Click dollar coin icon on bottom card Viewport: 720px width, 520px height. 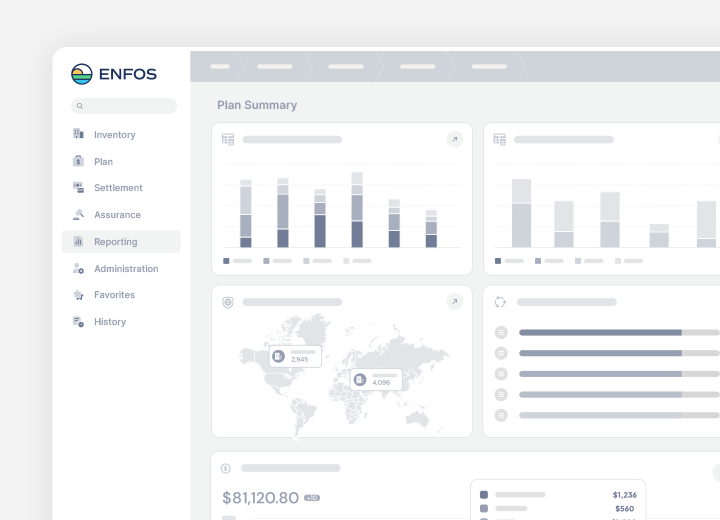click(x=225, y=468)
